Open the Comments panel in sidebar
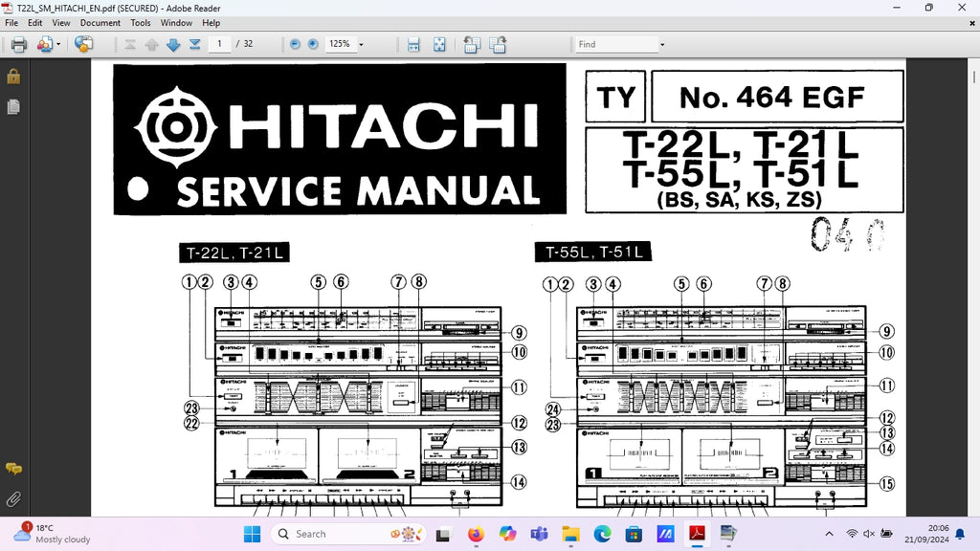Screen dimensions: 980x551 [x=13, y=469]
